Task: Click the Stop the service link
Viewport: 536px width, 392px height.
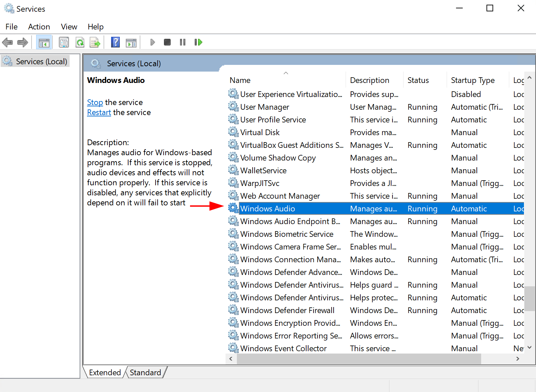Action: point(95,102)
